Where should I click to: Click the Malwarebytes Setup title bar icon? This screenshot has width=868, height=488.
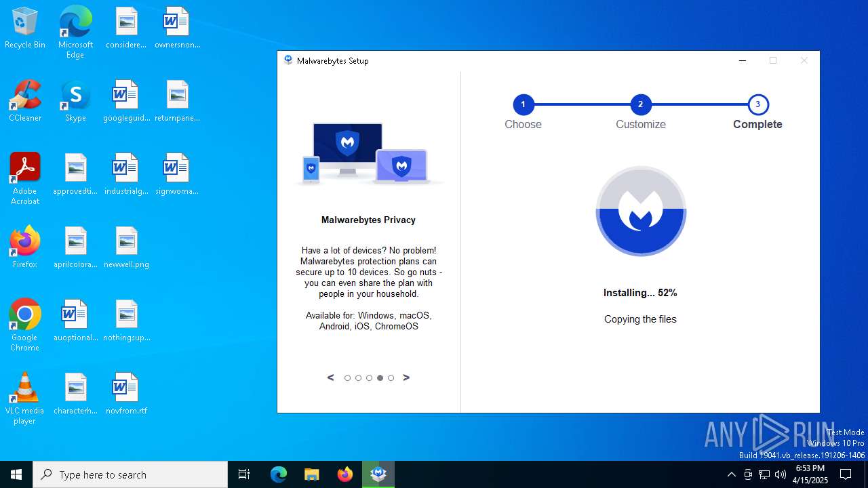coord(289,60)
